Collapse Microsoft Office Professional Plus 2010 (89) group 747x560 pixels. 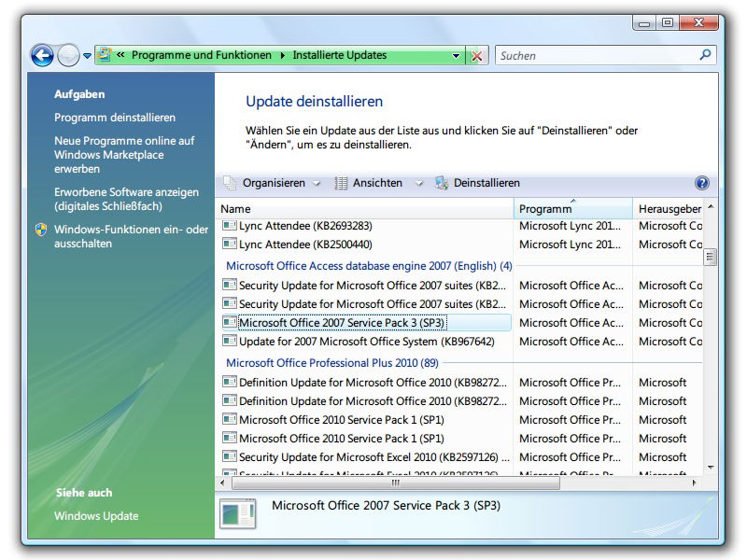pos(332,363)
